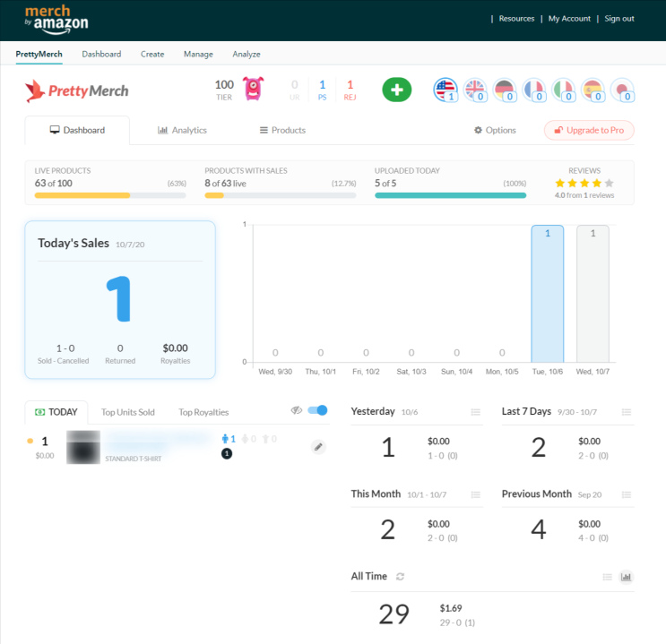Open the Yesterday sales list icon

476,412
